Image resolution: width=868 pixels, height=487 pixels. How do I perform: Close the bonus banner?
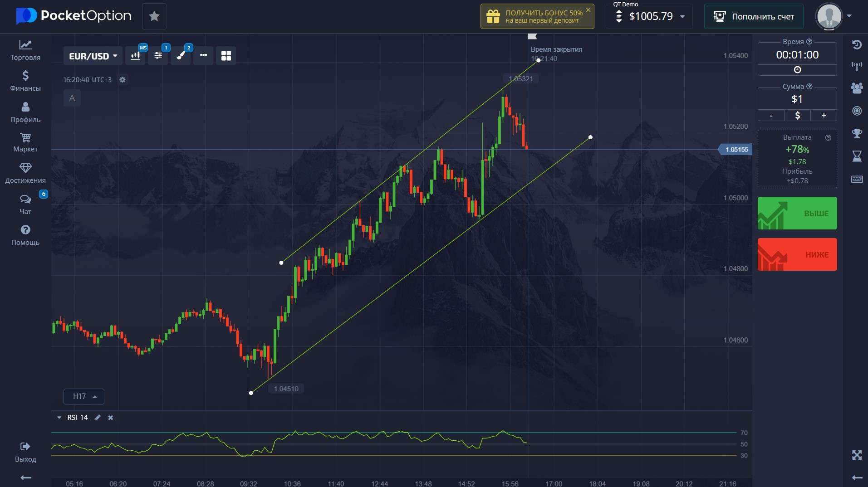(x=588, y=10)
